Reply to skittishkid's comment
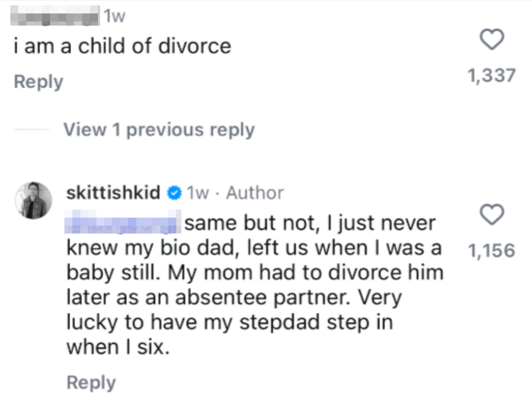Screen dimensions: 532x403 [x=91, y=382]
